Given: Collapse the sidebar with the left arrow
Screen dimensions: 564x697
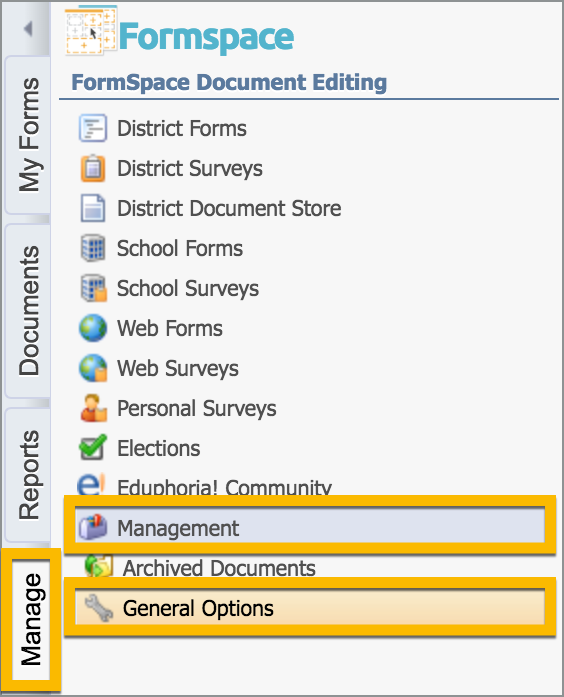Looking at the screenshot, I should 28,29.
